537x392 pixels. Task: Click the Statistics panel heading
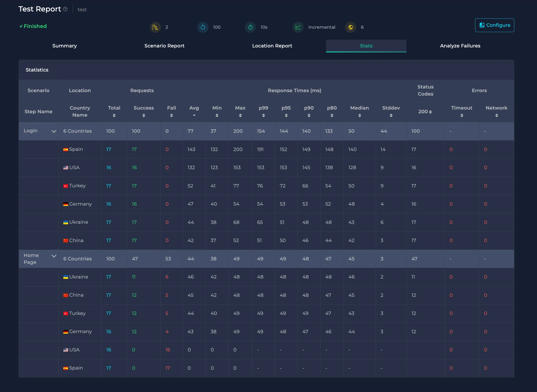pos(37,70)
